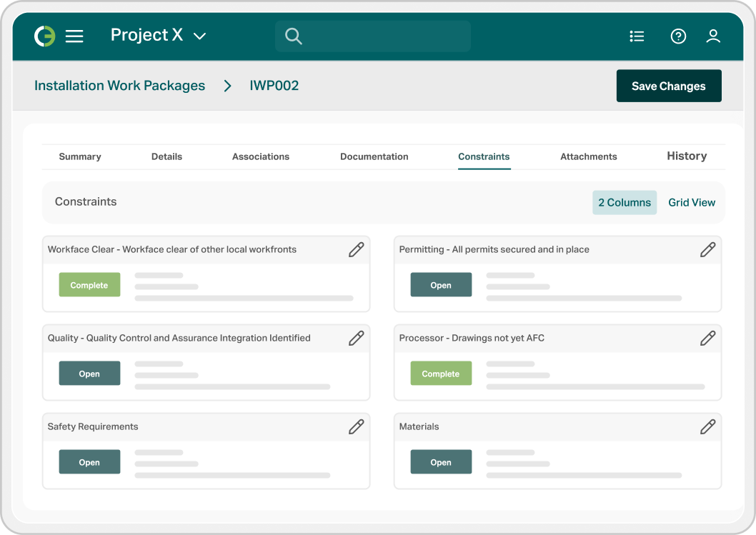
Task: Open the hamburger navigation menu
Action: 74,35
